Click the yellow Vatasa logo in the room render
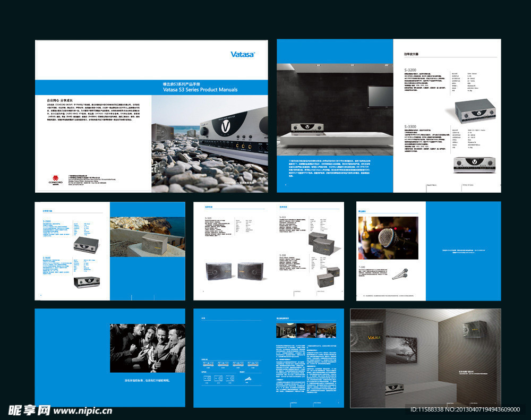 (374, 337)
